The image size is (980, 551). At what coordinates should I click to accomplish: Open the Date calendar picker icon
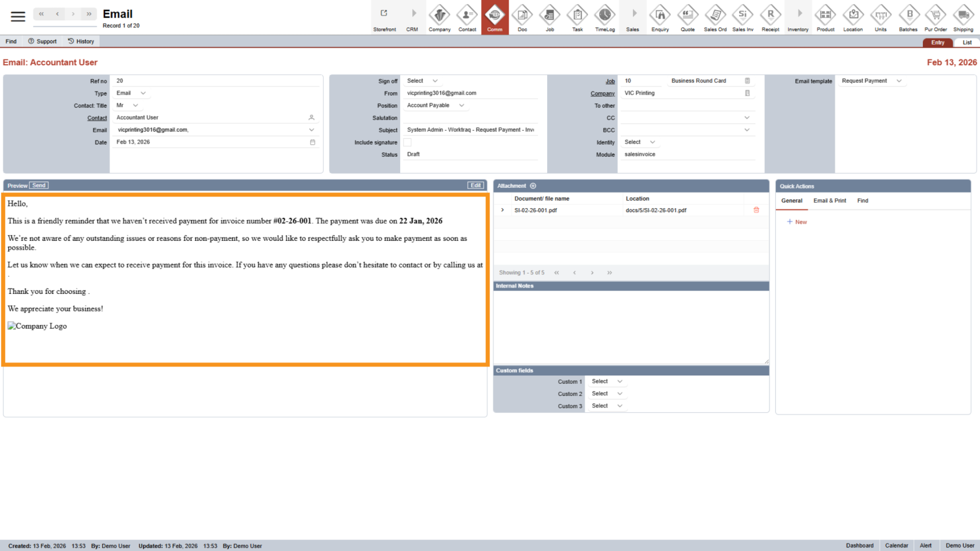pos(313,142)
